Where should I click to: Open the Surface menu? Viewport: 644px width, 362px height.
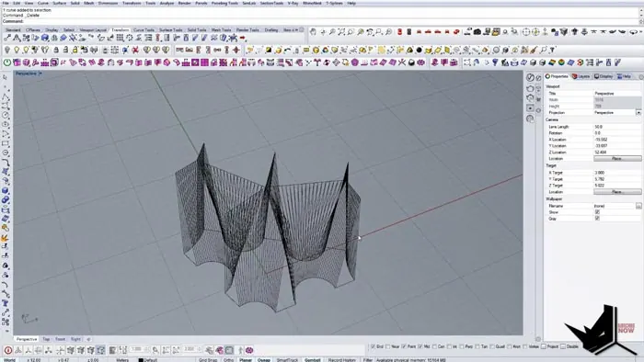click(60, 3)
